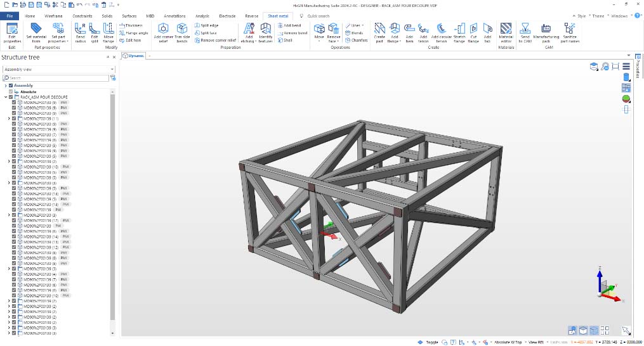The image size is (644, 346).
Task: Click the green-red sphere render icon
Action: (626, 99)
